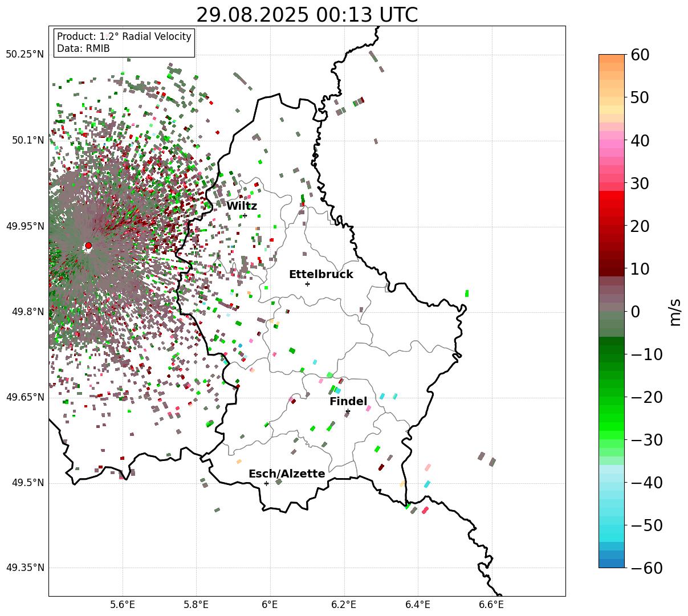
Task: Click the −40 tick label on colorbar
Action: pyautogui.click(x=646, y=483)
